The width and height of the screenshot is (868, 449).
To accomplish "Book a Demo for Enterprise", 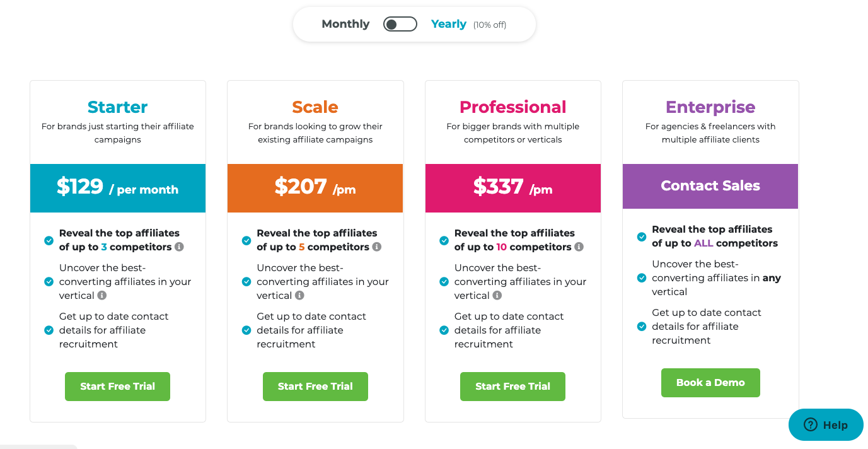I will point(710,382).
